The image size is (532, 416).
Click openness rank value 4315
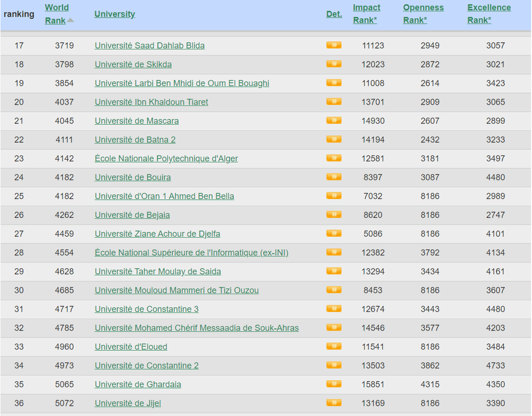430,384
